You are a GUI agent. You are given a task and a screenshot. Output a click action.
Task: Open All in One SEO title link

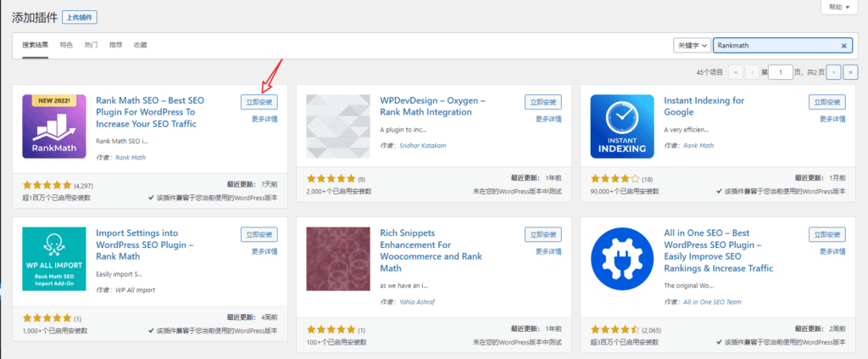(x=719, y=250)
